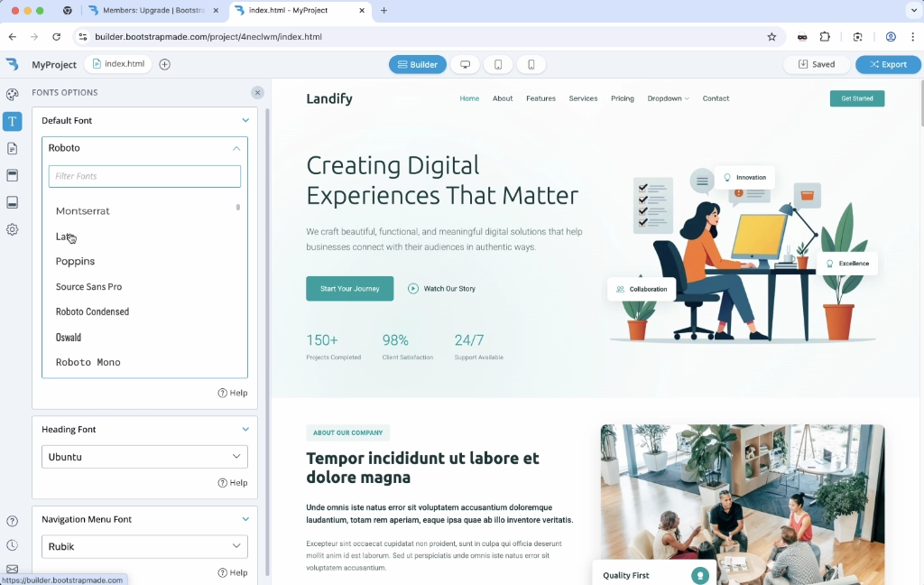View site information icon in address bar
This screenshot has width=924, height=585.
[x=82, y=36]
